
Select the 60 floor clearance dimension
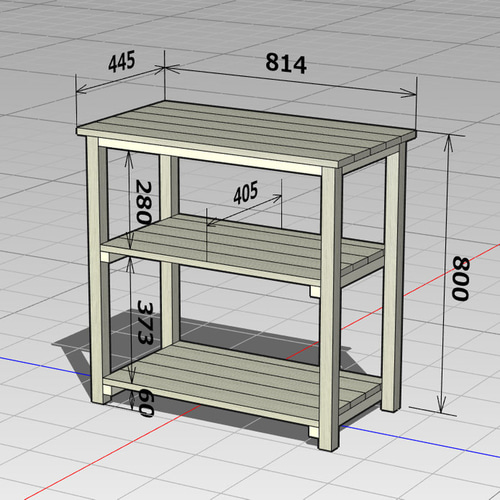[146, 402]
